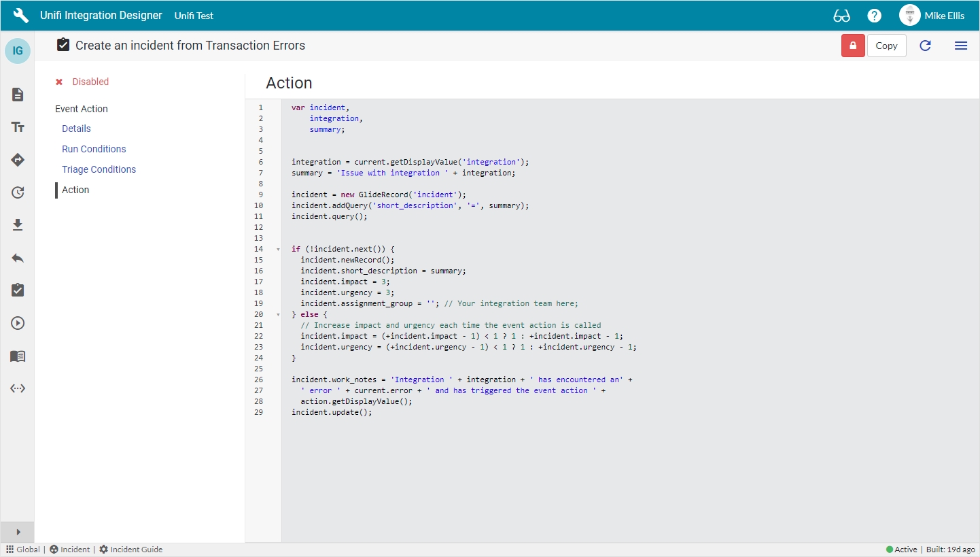This screenshot has width=980, height=557.
Task: Switch to the Run Conditions section
Action: (x=94, y=149)
